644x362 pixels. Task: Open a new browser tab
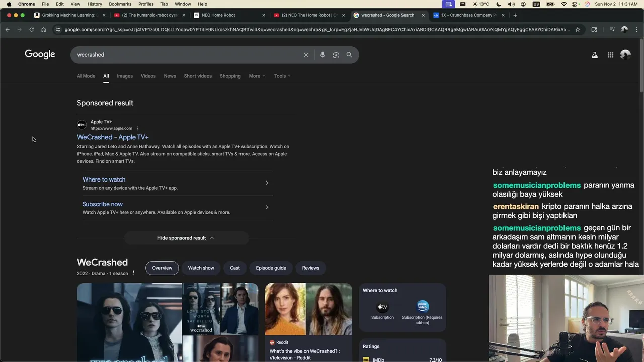[x=515, y=15]
